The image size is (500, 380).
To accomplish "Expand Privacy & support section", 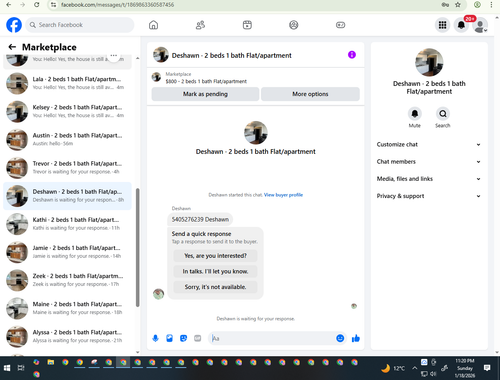I will pyautogui.click(x=429, y=196).
